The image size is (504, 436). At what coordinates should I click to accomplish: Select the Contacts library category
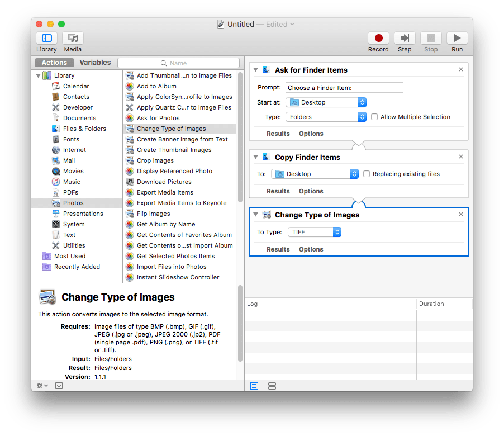pyautogui.click(x=76, y=97)
